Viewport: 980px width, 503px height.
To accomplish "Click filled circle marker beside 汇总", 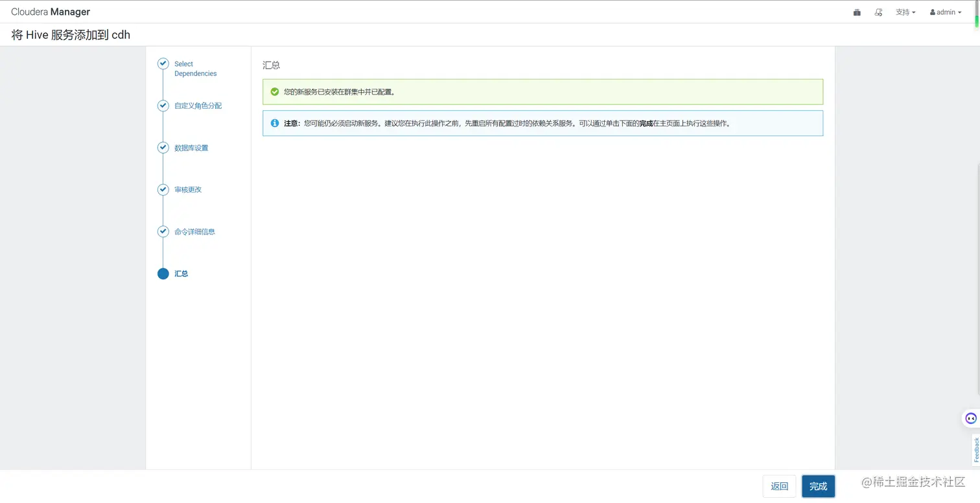I will click(x=163, y=274).
